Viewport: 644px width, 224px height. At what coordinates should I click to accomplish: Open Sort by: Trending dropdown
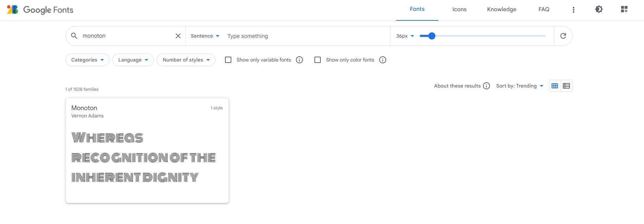click(520, 86)
